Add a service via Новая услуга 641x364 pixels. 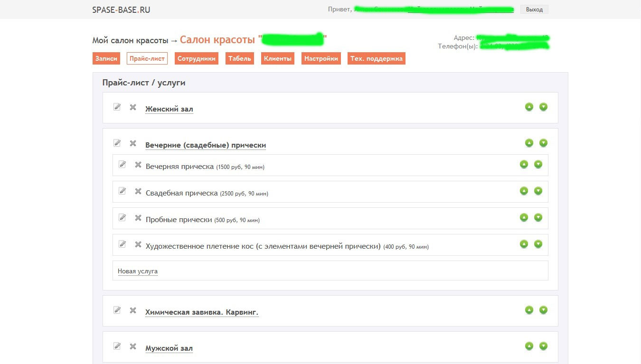(138, 271)
